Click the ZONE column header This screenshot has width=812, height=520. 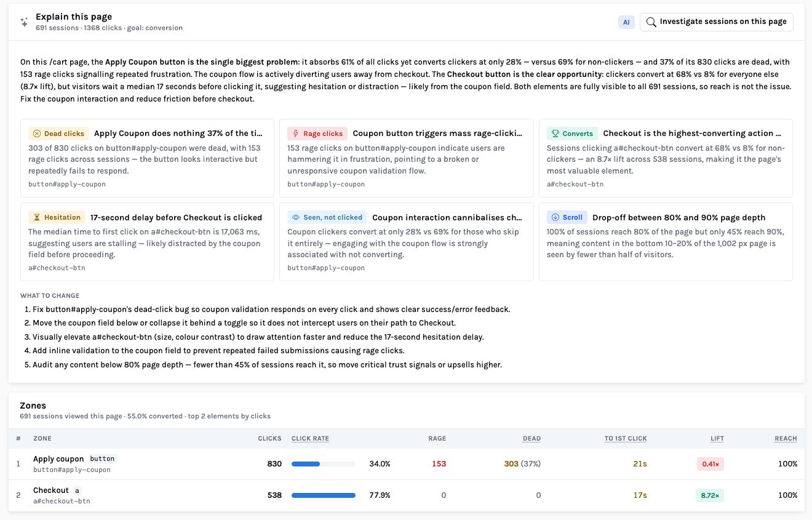coord(42,439)
